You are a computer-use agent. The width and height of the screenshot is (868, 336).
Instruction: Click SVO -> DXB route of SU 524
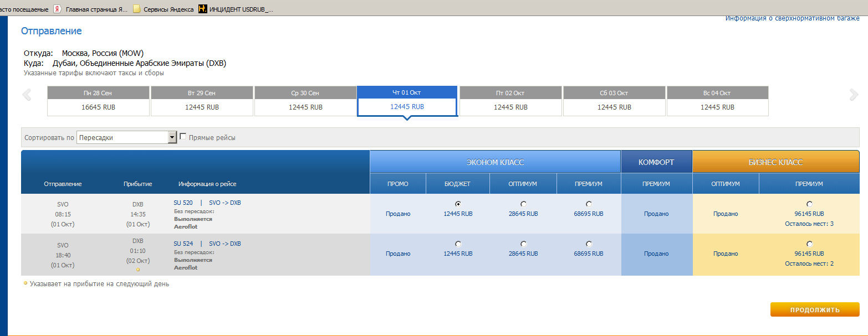(x=225, y=244)
